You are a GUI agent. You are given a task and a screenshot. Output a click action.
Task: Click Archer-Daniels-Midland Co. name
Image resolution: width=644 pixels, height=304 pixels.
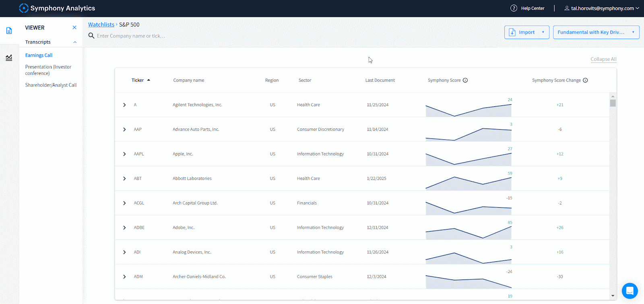click(x=199, y=277)
